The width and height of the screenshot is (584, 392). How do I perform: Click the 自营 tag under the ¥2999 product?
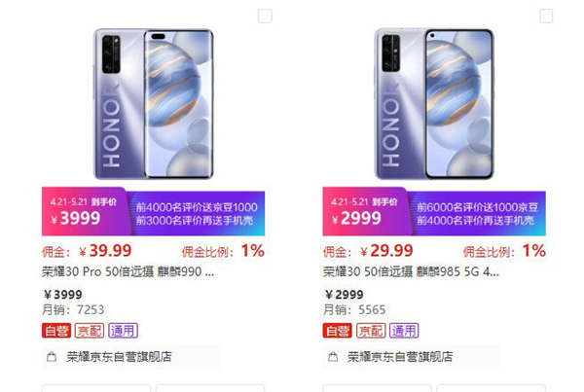337,331
